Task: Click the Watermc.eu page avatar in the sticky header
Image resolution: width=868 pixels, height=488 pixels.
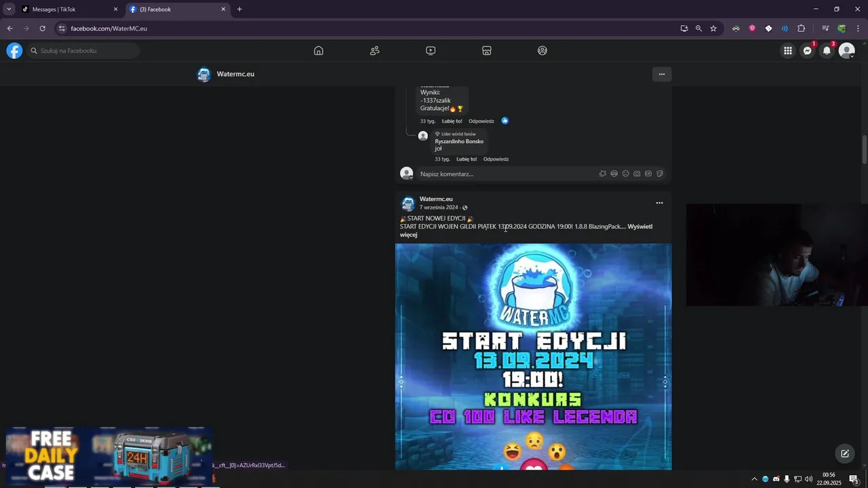Action: 203,75
